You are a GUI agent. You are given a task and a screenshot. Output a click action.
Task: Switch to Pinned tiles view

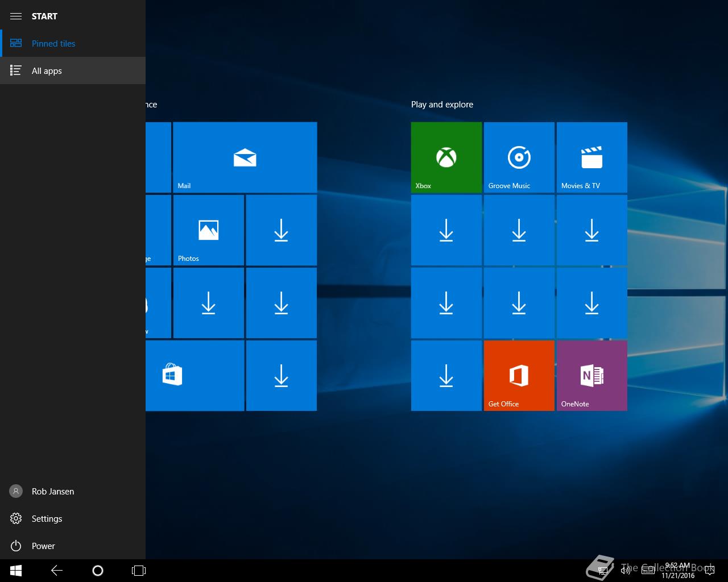(73, 43)
